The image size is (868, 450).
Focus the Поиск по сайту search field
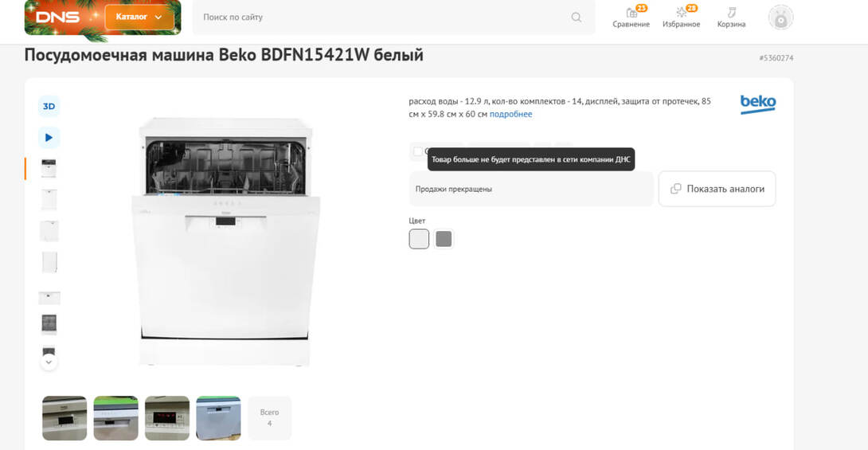tap(382, 17)
